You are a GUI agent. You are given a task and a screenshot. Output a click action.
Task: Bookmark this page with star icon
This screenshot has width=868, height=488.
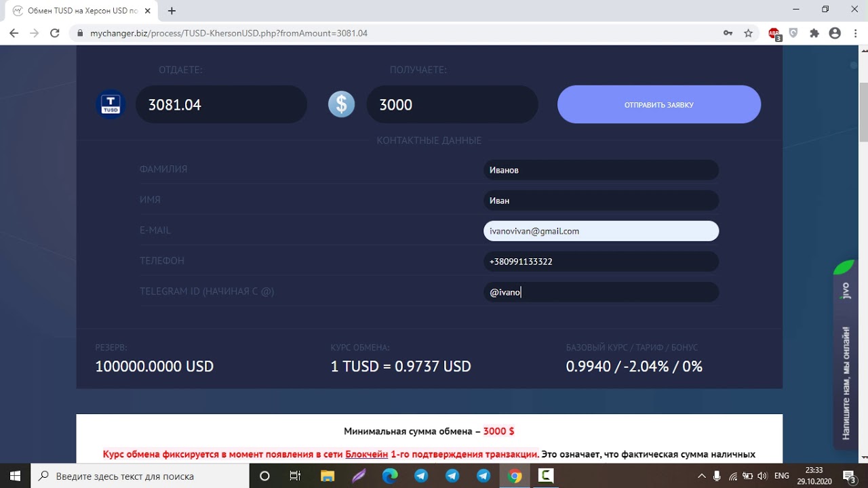(748, 33)
